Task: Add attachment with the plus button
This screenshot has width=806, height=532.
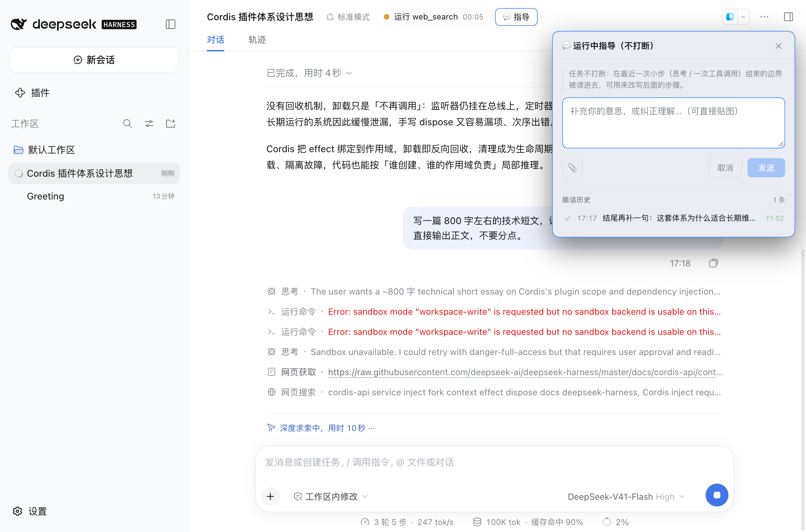Action: pyautogui.click(x=270, y=496)
